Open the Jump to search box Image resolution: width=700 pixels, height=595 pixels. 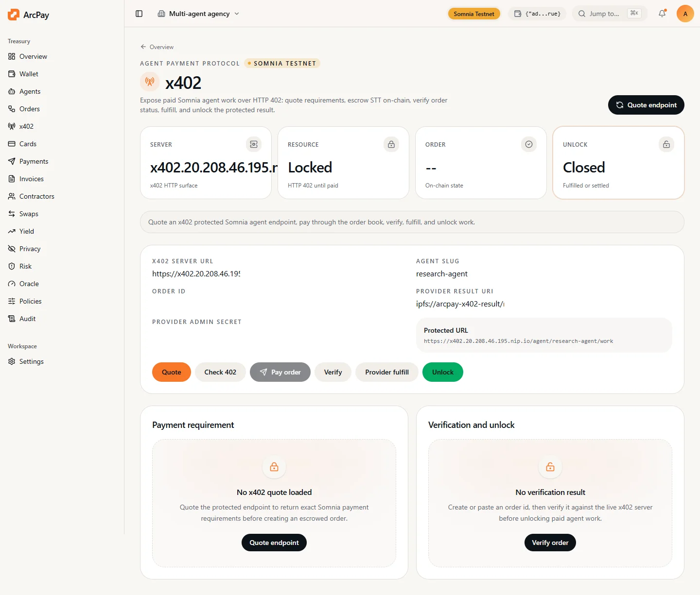(610, 14)
